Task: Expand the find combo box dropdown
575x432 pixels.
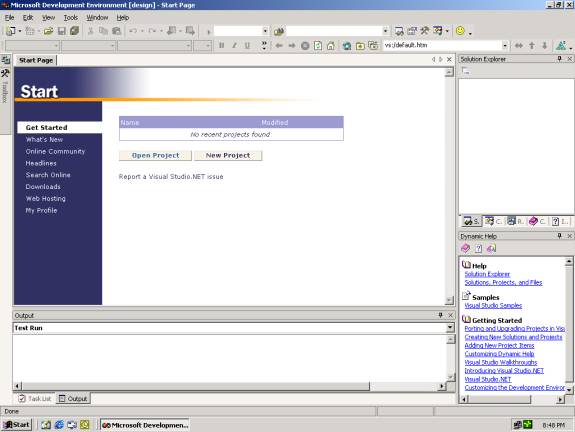Action: (385, 31)
